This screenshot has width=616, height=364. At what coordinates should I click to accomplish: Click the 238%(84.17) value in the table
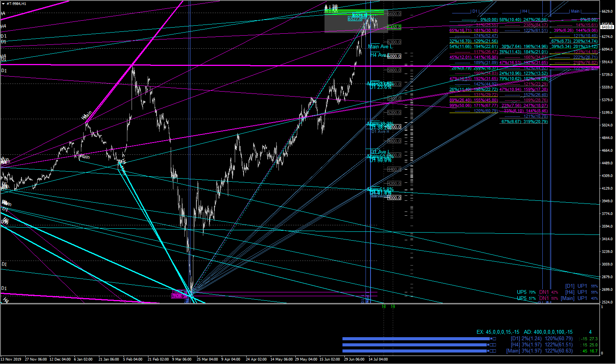point(535,25)
